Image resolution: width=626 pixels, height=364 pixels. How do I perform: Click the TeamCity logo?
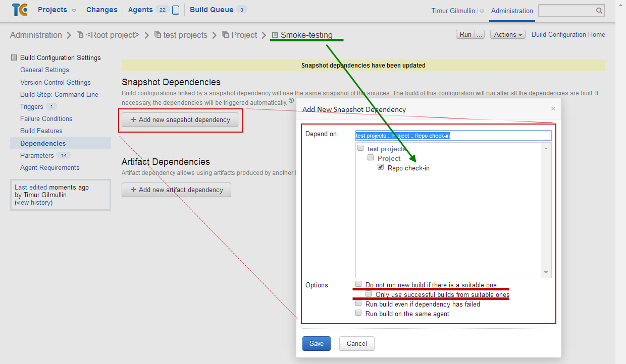[20, 10]
